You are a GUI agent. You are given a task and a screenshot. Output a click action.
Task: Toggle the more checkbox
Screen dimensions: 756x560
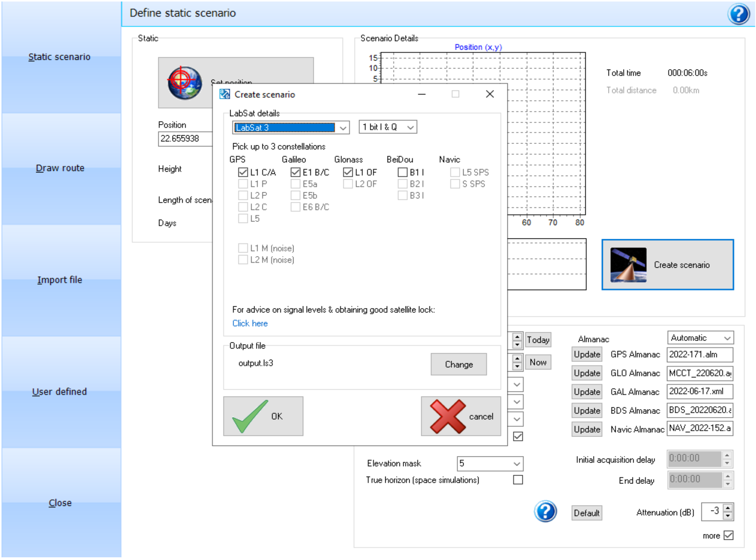pyautogui.click(x=729, y=535)
